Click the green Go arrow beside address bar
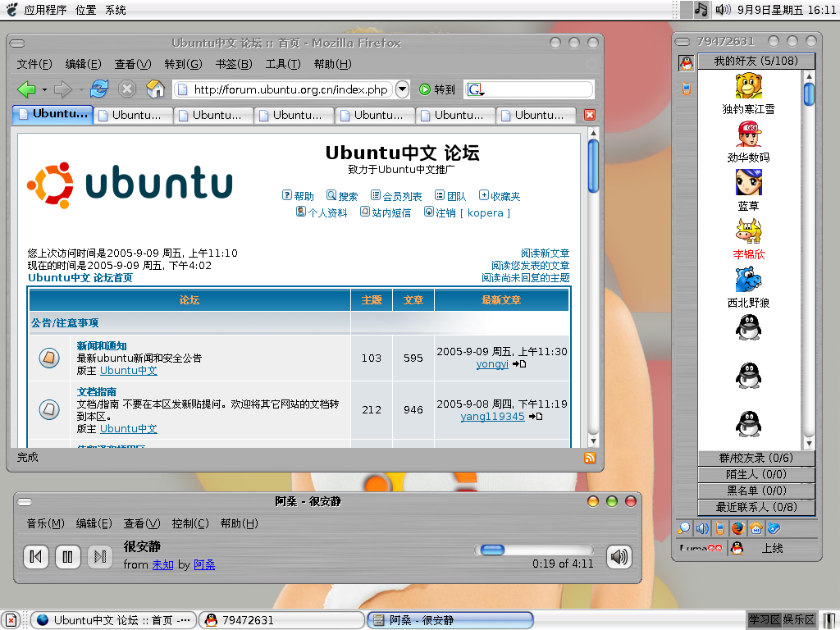This screenshot has width=840, height=630. [425, 89]
